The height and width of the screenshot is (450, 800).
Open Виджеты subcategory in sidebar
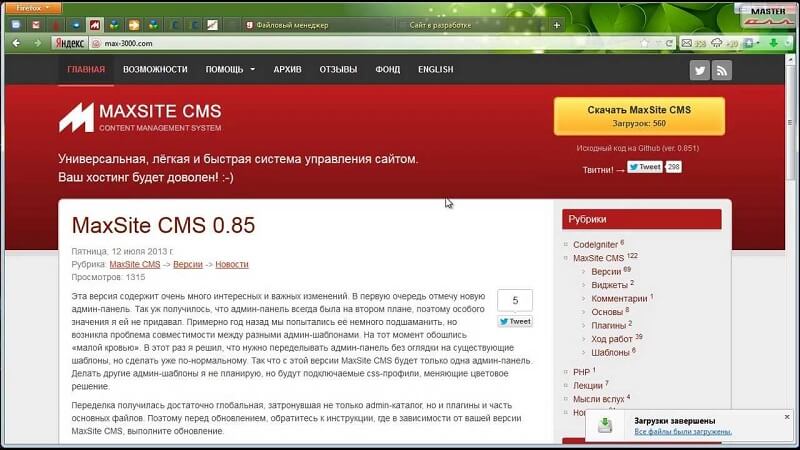(609, 285)
